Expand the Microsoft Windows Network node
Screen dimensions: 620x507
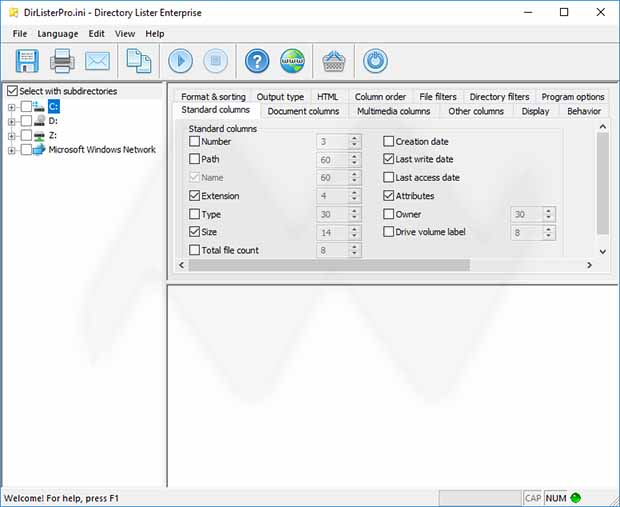(x=11, y=150)
